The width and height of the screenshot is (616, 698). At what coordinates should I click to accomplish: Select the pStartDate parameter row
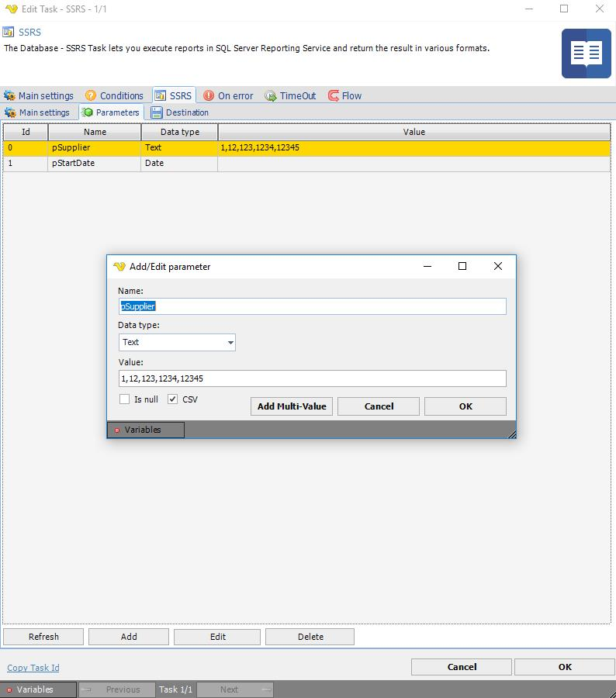(x=95, y=164)
